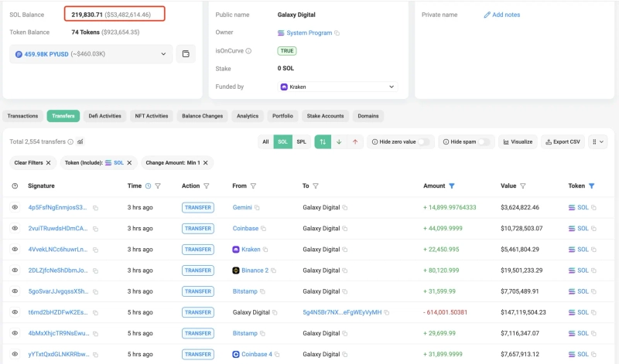619x364 pixels.
Task: Click the Export CSV button
Action: [563, 142]
